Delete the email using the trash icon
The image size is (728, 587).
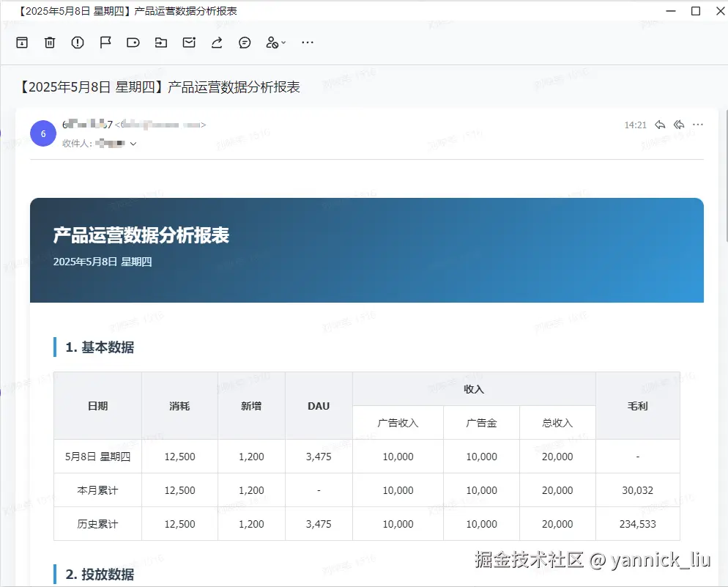coord(50,43)
